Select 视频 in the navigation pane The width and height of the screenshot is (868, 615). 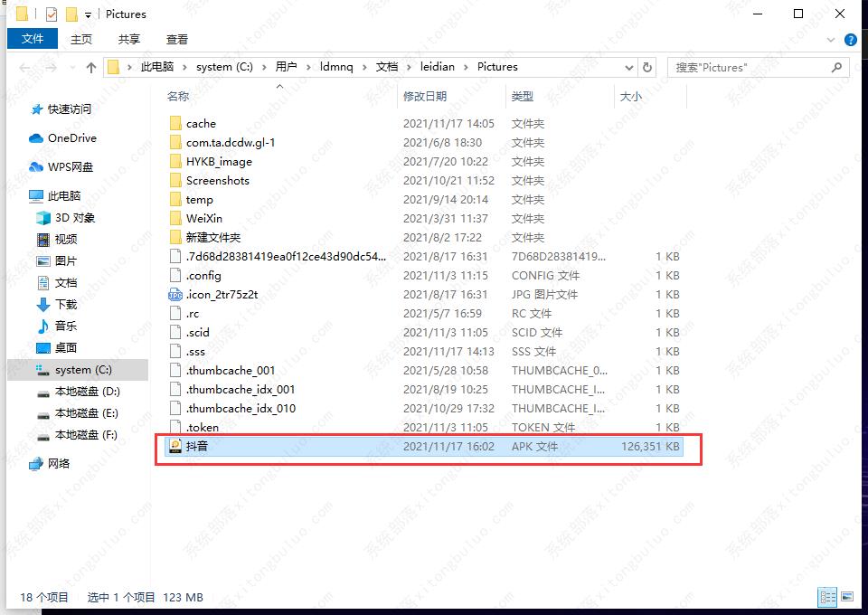[x=66, y=240]
